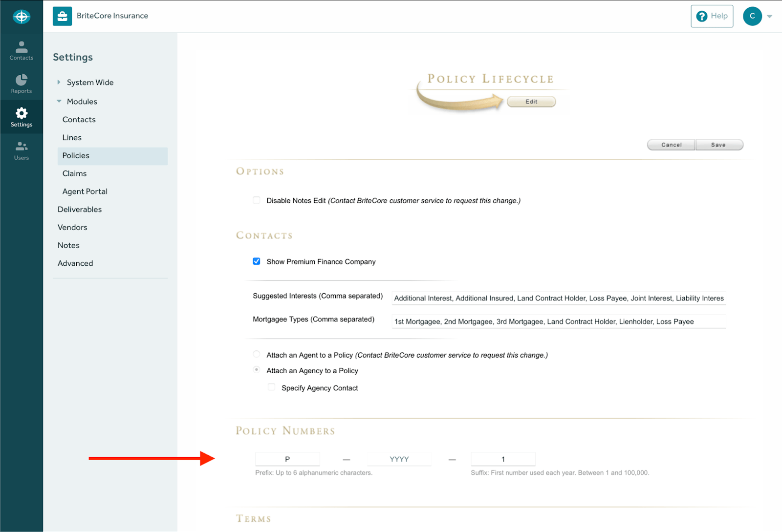The width and height of the screenshot is (782, 532).
Task: Click the Settings panel heading
Action: point(73,57)
